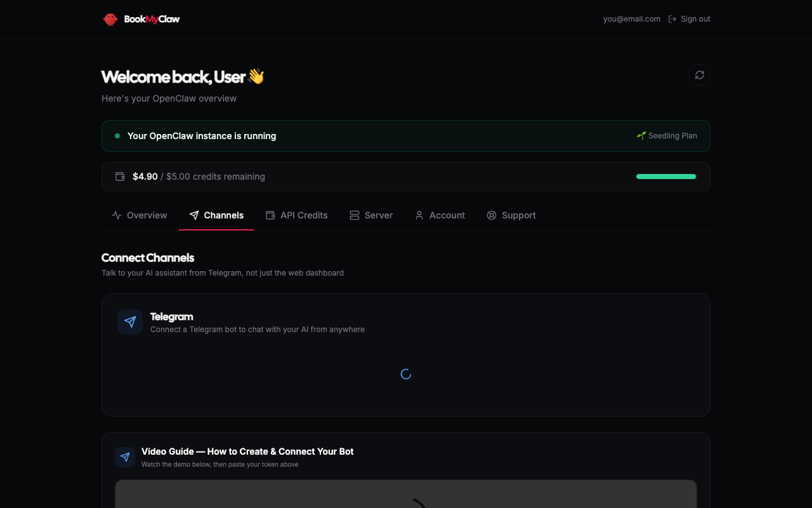
Task: Click the Telegram icon in the Telegram card
Action: 129,322
